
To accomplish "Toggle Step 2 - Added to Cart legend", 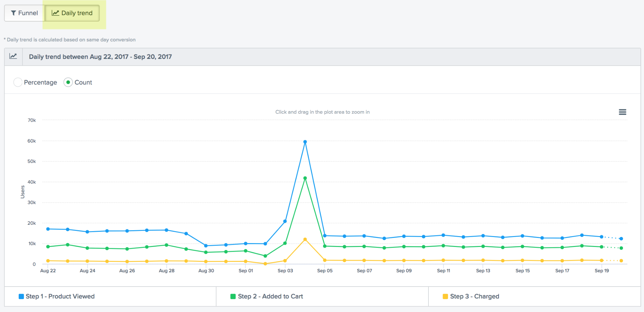I will (267, 296).
